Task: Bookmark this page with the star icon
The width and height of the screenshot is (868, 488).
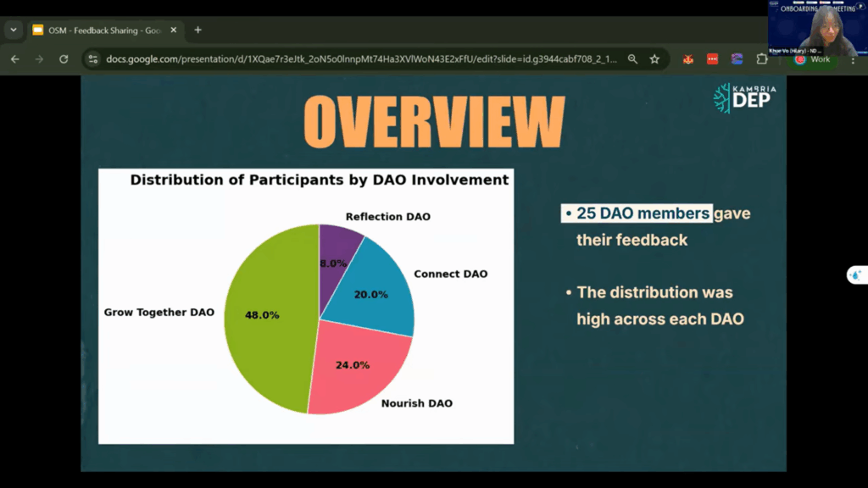Action: [654, 59]
